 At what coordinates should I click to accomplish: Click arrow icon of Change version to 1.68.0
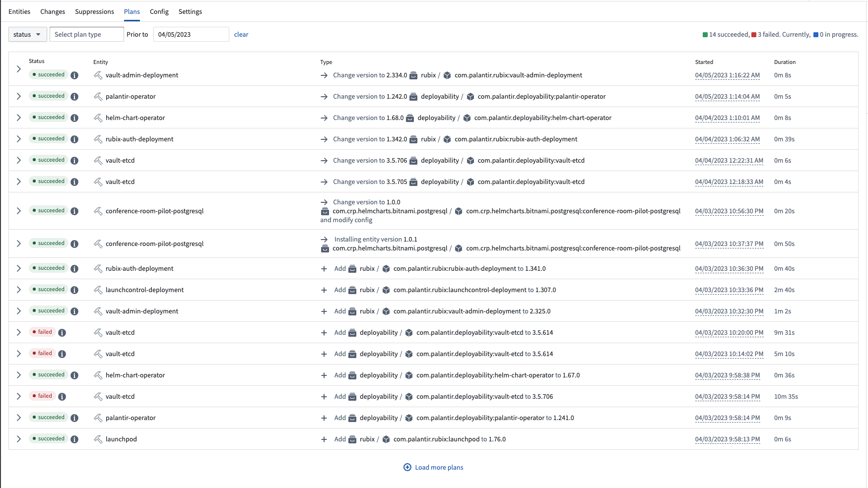click(x=324, y=118)
